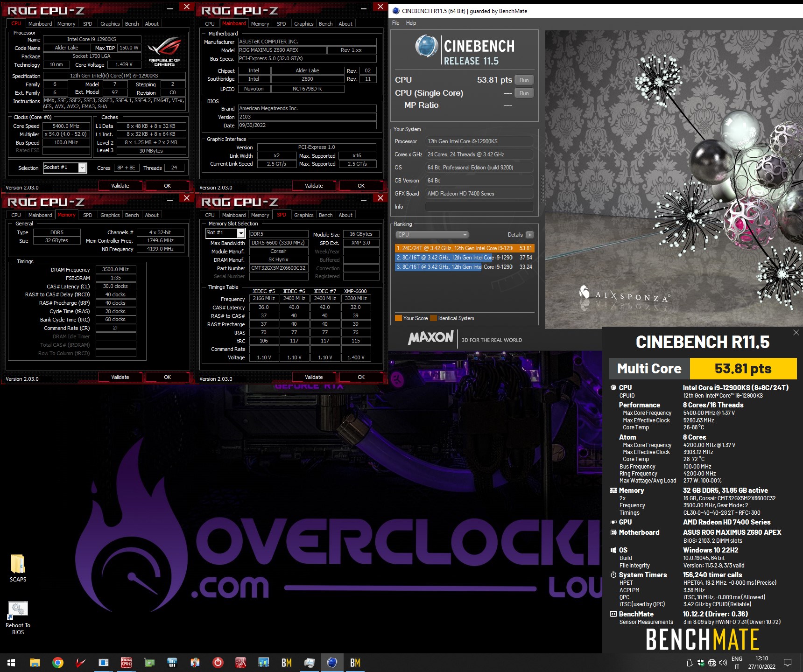Click the NB Frequency value 4199.0 MHz
The height and width of the screenshot is (672, 803).
coord(160,249)
